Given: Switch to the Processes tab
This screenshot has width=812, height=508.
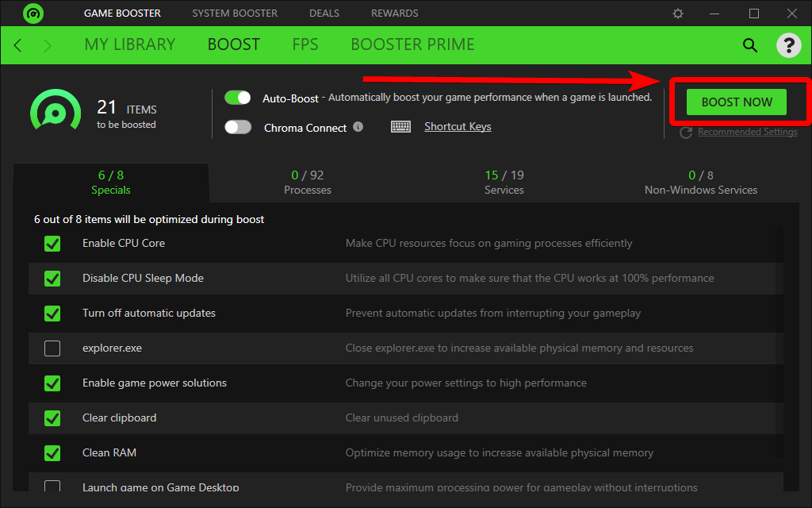Looking at the screenshot, I should pos(308,183).
